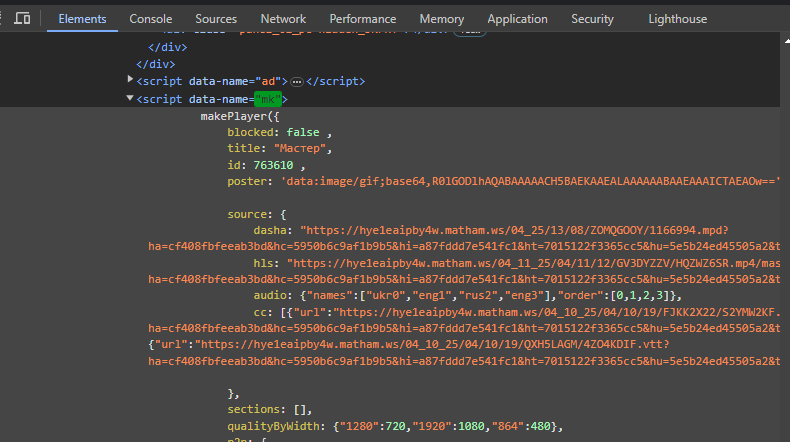Click the scrollbar up arrow

786,41
